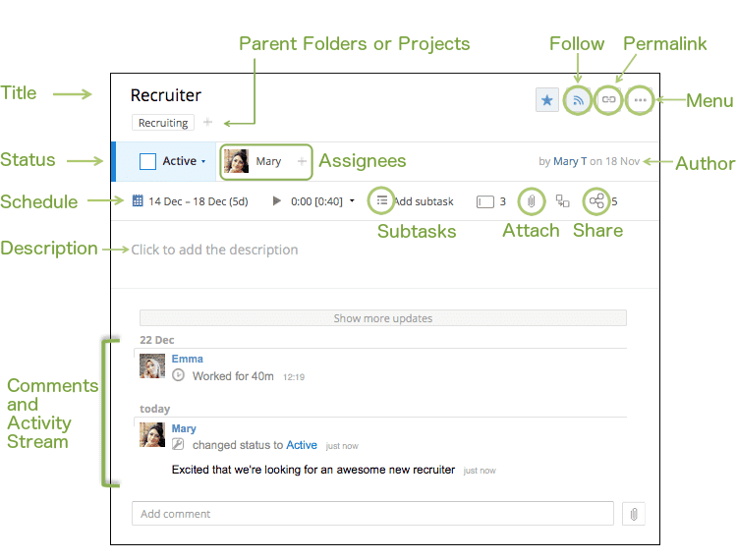Click Add subtask
The image size is (737, 560).
423,201
